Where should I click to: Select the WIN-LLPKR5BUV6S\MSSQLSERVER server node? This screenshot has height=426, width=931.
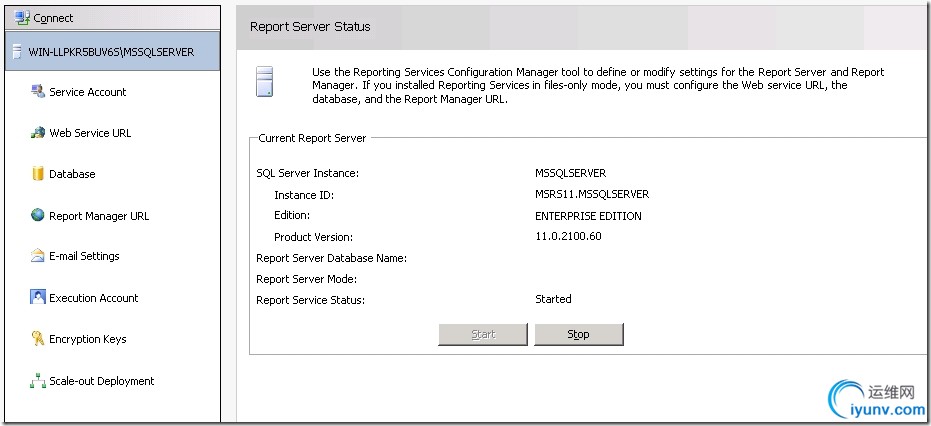[x=112, y=52]
